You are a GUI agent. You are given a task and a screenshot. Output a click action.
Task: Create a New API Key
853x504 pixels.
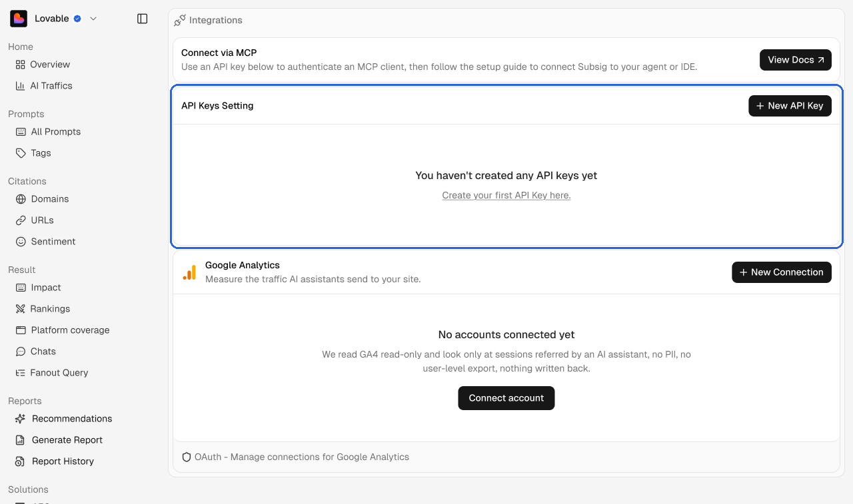(x=790, y=106)
